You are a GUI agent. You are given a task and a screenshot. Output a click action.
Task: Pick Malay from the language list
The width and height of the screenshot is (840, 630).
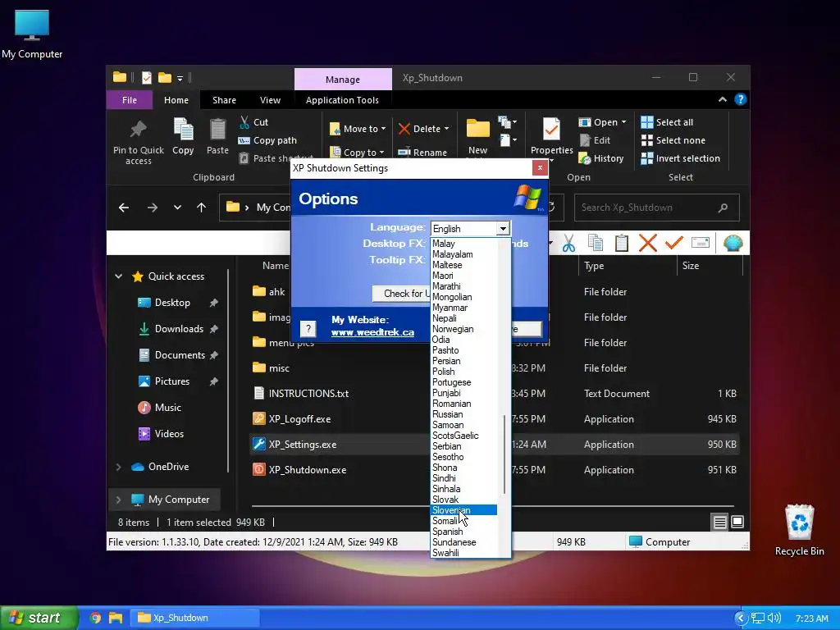coord(464,243)
